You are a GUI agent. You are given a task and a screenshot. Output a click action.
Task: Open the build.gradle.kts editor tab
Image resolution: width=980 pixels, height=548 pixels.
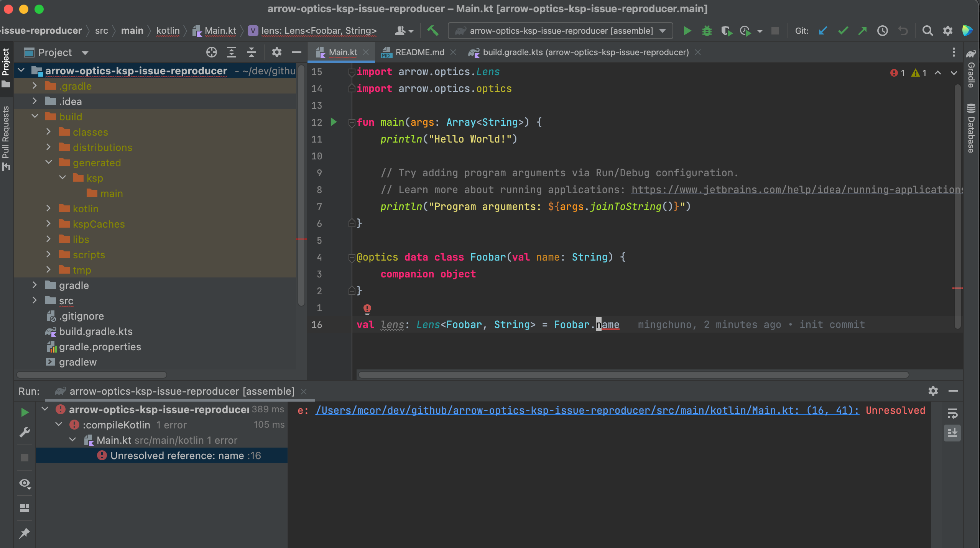point(585,52)
